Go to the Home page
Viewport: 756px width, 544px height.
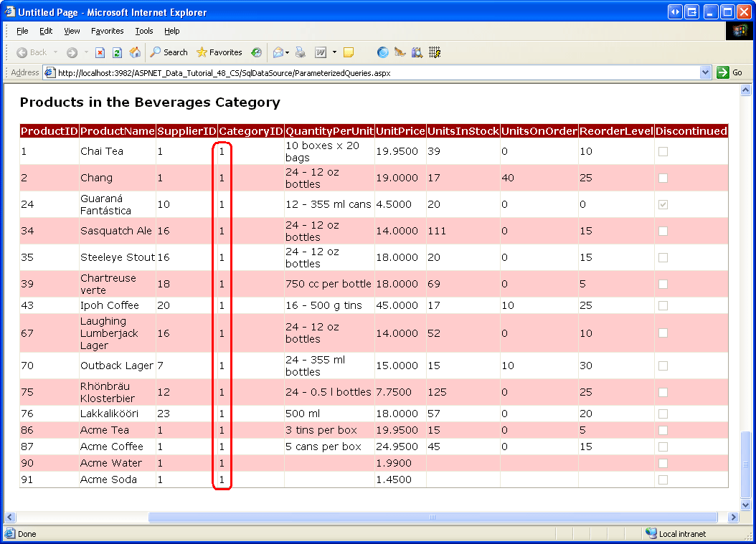point(135,52)
